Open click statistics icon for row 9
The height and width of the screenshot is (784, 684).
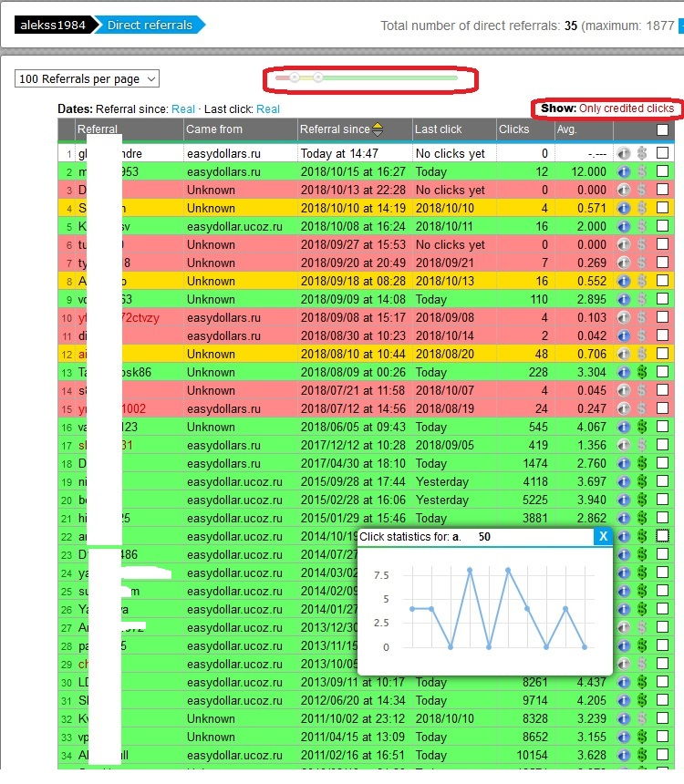pyautogui.click(x=624, y=299)
